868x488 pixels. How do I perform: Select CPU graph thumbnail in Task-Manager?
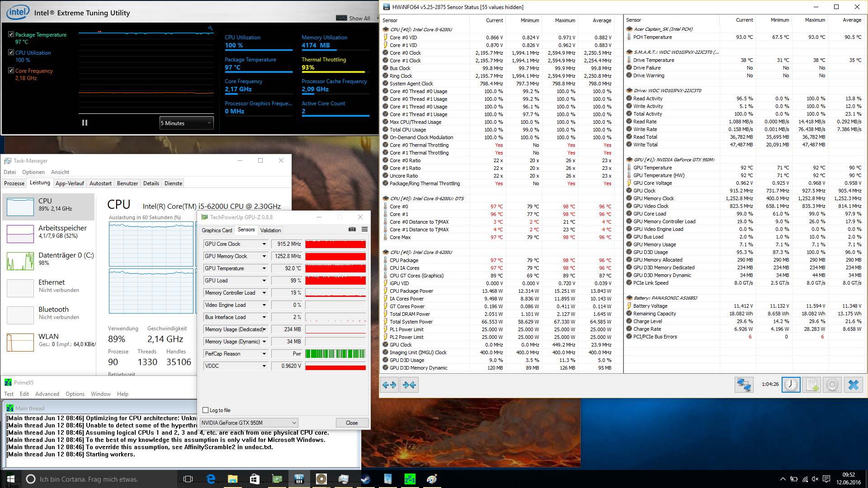20,207
